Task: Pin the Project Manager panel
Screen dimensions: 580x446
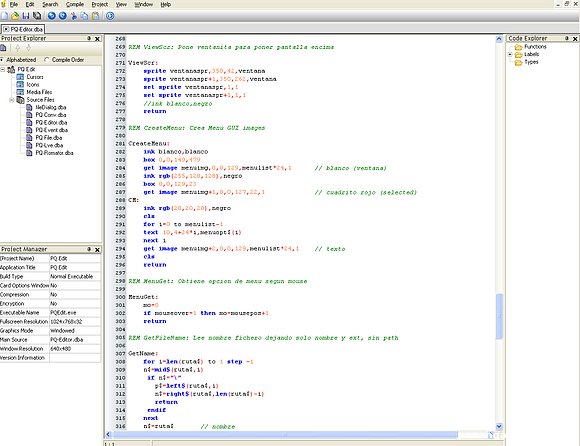Action: pyautogui.click(x=89, y=249)
